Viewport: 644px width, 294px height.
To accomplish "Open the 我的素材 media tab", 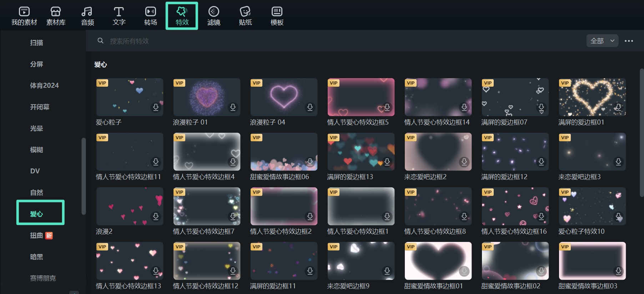I will (24, 16).
